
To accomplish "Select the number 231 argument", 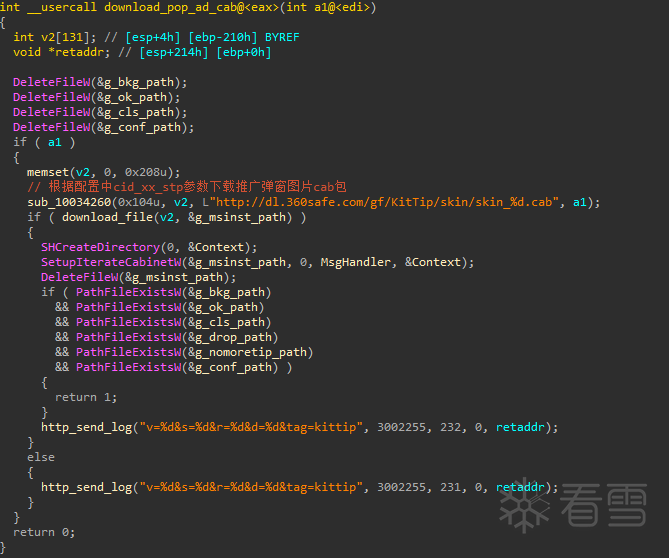I will pyautogui.click(x=451, y=487).
